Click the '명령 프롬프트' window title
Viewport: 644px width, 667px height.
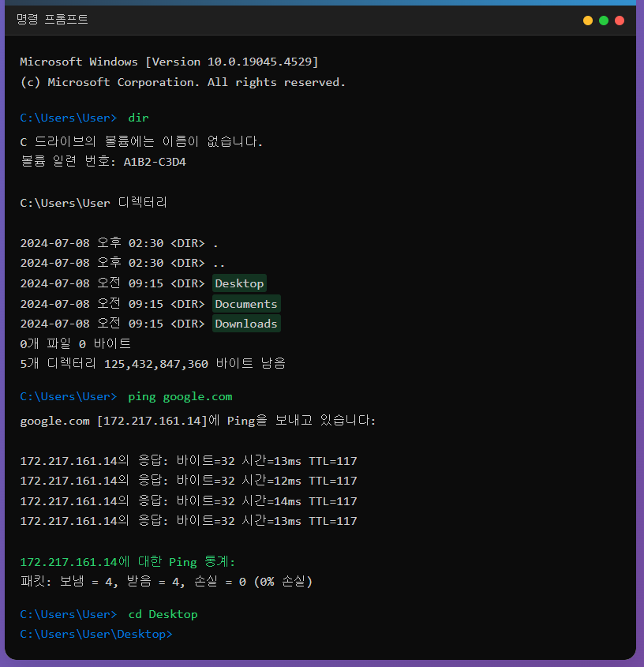[x=52, y=20]
